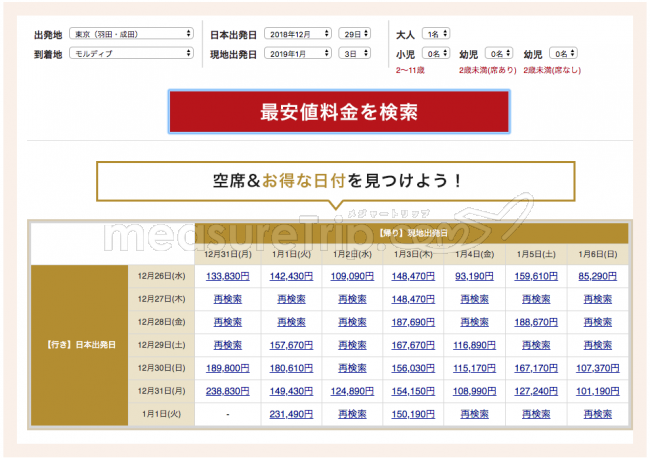
Task: Click 再検索 for 12月30日 departure, 1月2日 return
Action: click(352, 368)
